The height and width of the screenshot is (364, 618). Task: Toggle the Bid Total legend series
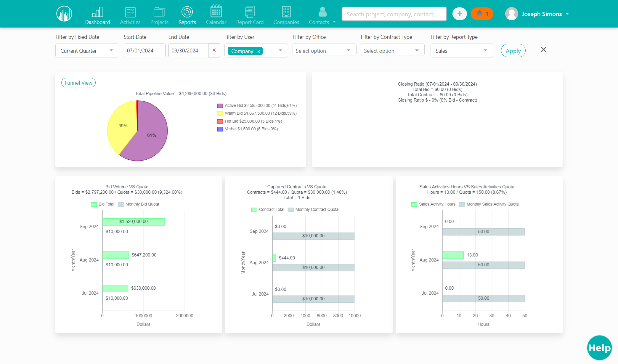(102, 204)
